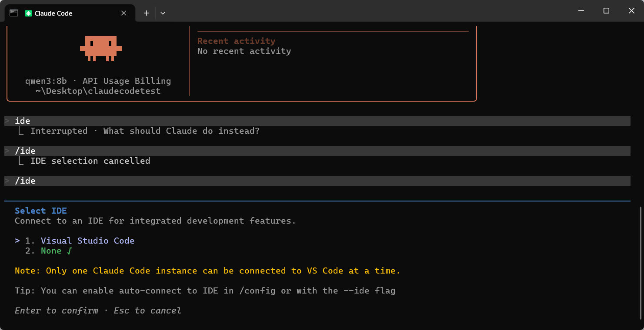Click the first ide prompt line
The height and width of the screenshot is (330, 644).
(317, 121)
